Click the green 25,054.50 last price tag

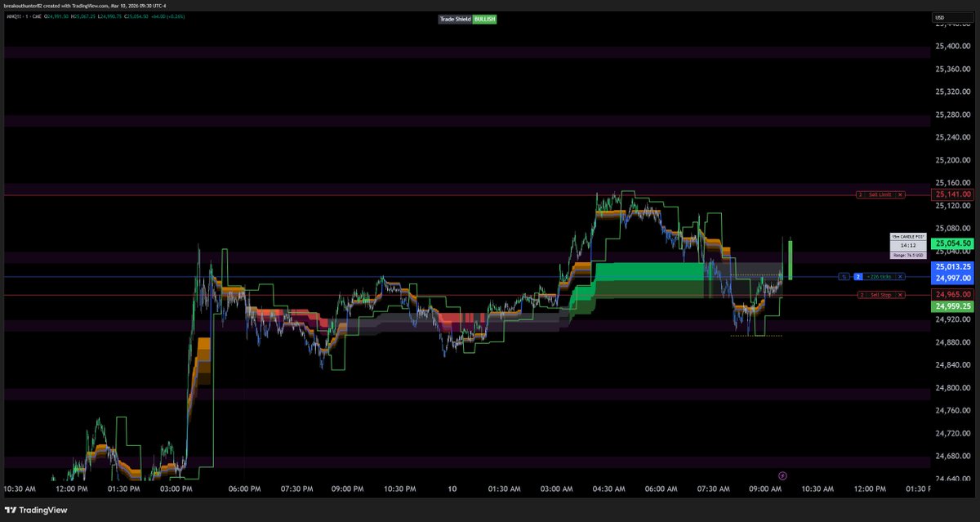[953, 243]
